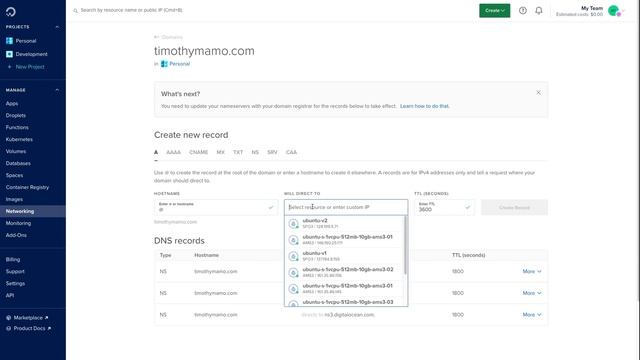Open the My Team account avatar

pyautogui.click(x=613, y=11)
